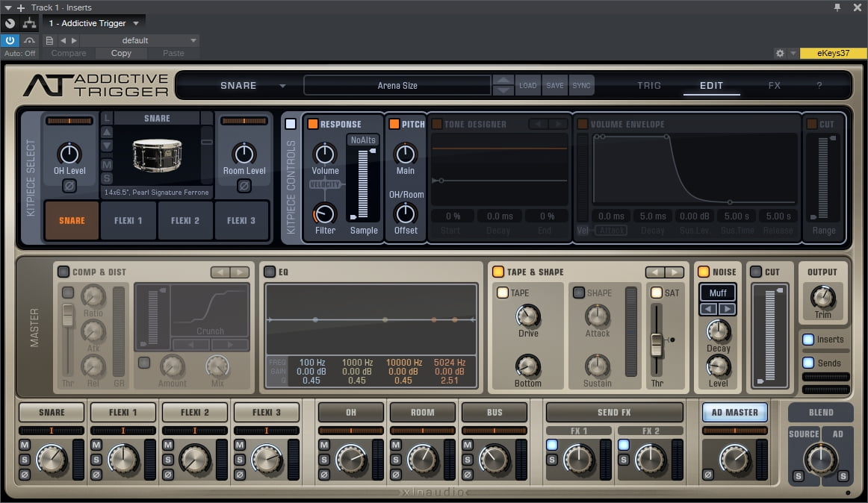Enable the COMP & DIST module

point(63,272)
